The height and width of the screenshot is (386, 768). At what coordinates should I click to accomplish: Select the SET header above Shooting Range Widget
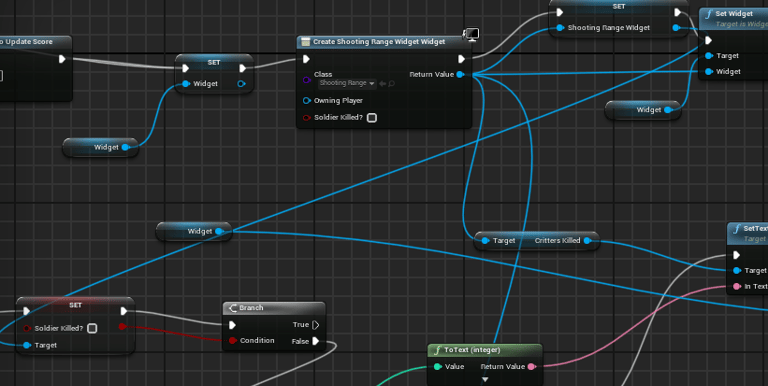619,6
